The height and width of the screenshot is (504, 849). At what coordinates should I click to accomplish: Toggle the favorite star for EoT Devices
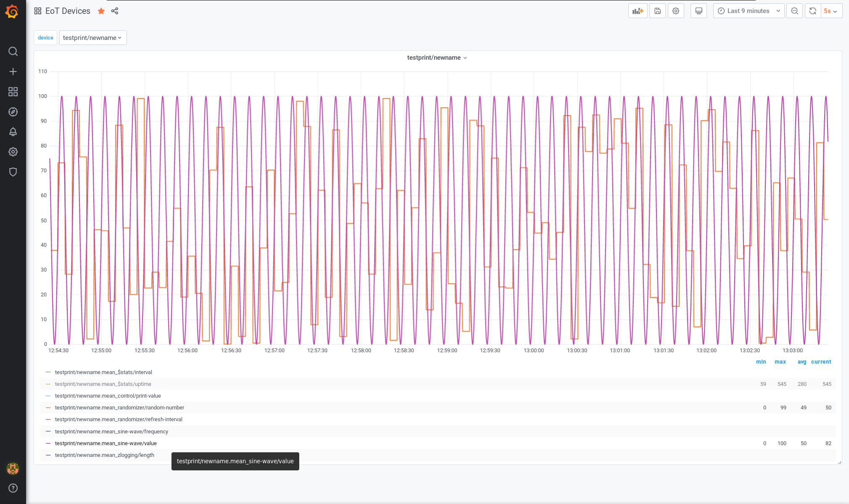pyautogui.click(x=101, y=11)
